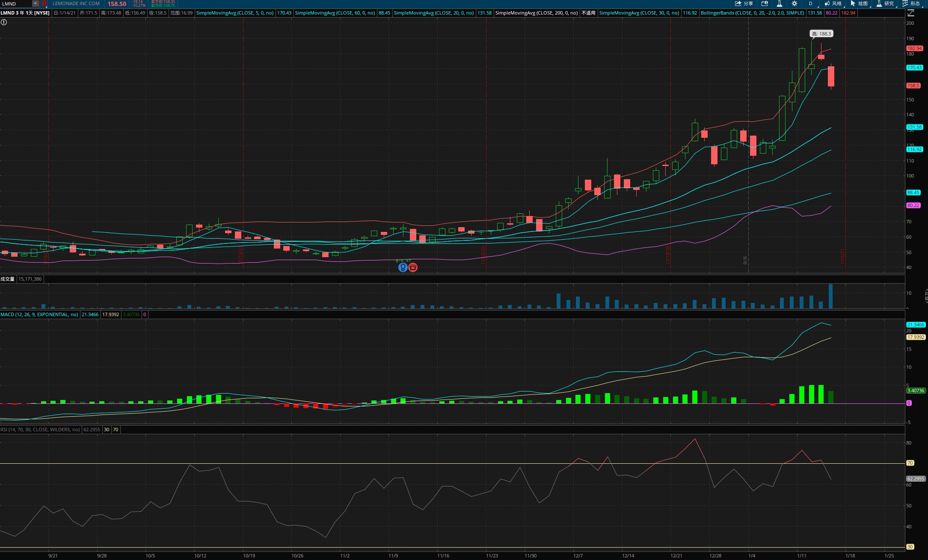Click the exclamation alert icon on chart
Image resolution: width=928 pixels, height=560 pixels.
click(x=4, y=22)
